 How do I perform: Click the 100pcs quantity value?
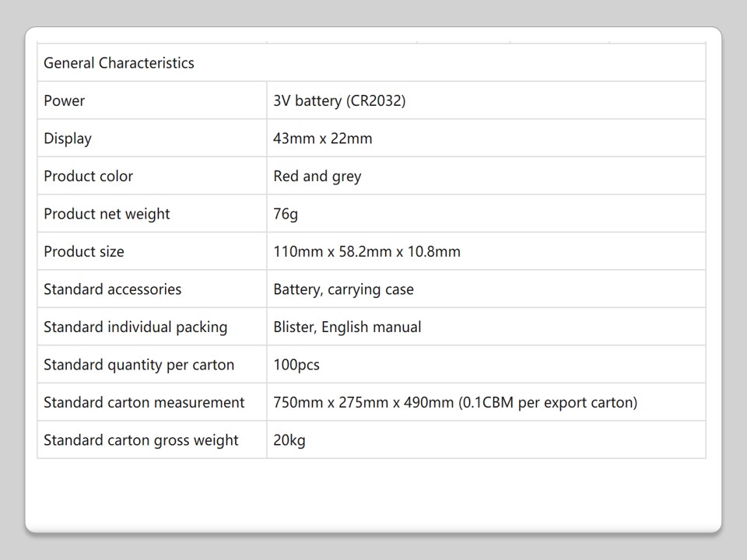[296, 365]
